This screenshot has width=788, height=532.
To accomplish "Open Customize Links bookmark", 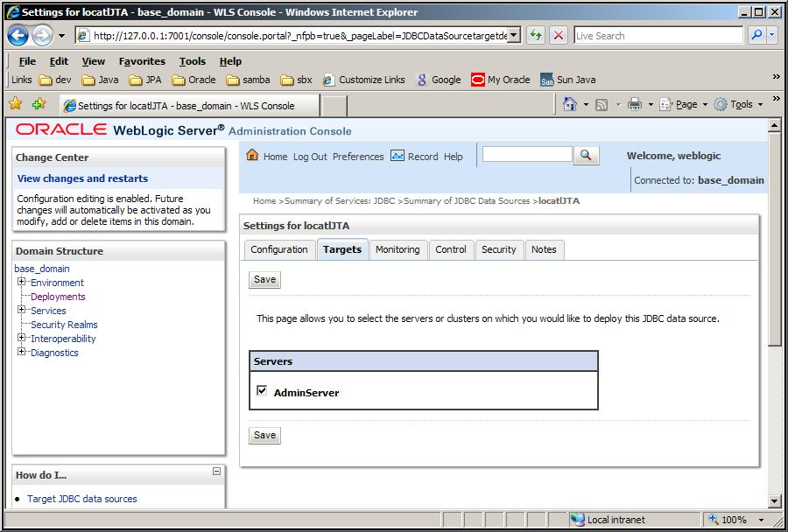I will (364, 80).
